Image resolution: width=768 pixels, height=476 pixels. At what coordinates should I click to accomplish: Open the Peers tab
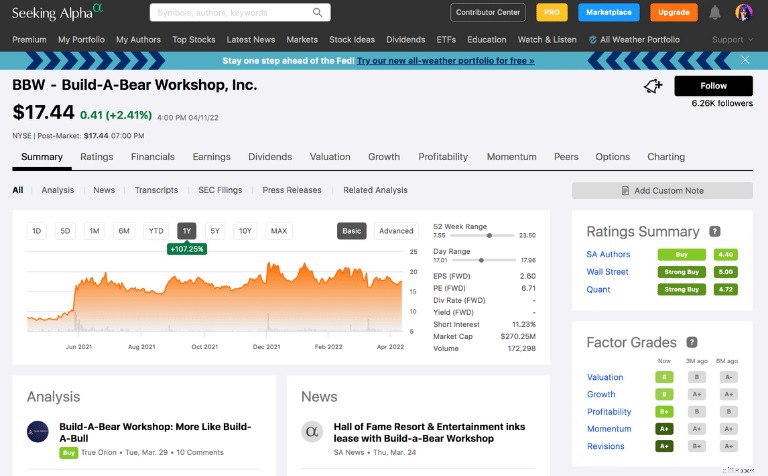[x=566, y=157]
